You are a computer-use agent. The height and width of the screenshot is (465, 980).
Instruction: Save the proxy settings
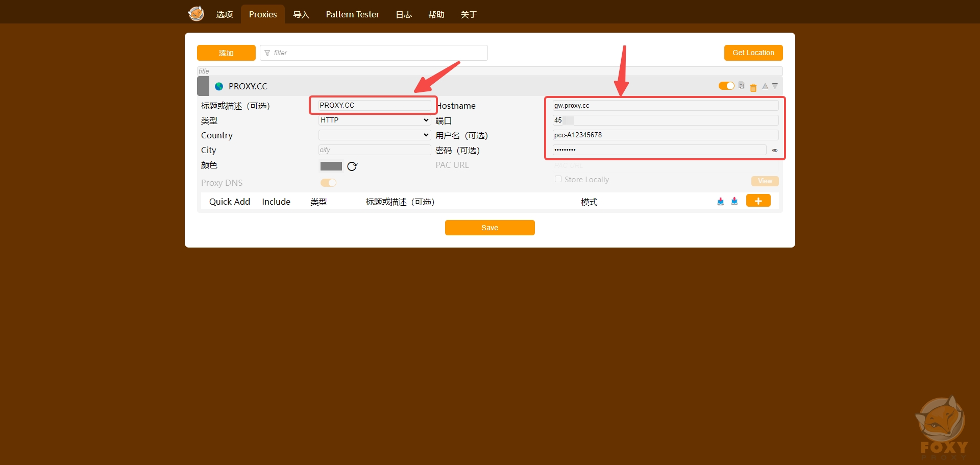click(490, 228)
